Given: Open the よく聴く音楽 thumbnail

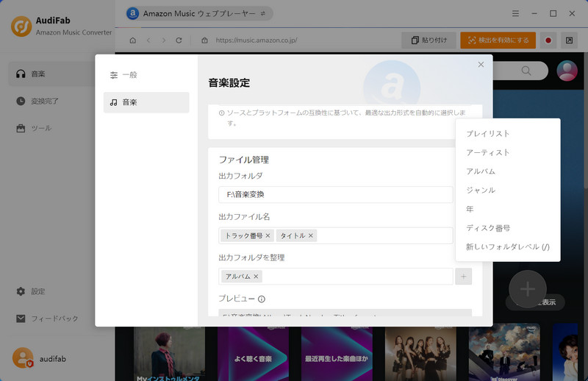Looking at the screenshot, I should pos(253,354).
